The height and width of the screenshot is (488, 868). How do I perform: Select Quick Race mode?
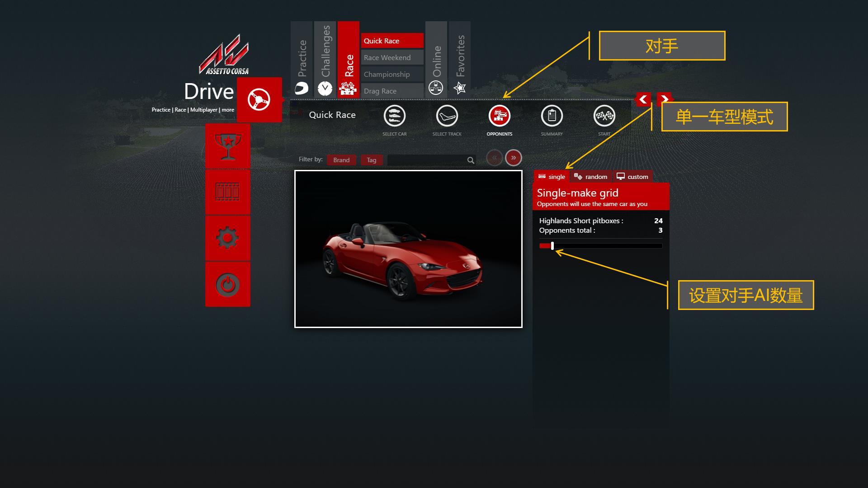pos(392,41)
